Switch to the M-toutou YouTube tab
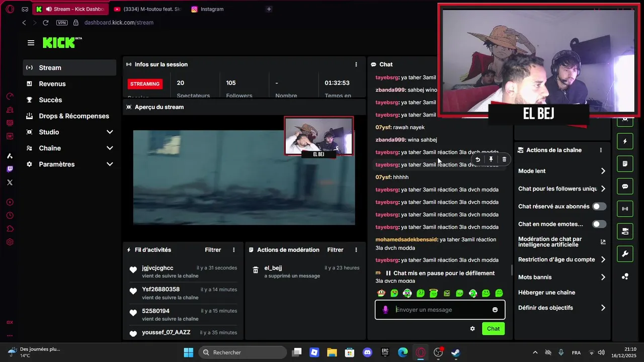The image size is (644, 362). click(x=147, y=9)
